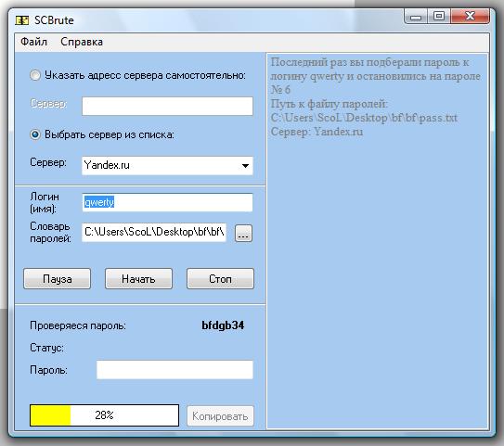Close the SCBrute window

click(x=470, y=16)
